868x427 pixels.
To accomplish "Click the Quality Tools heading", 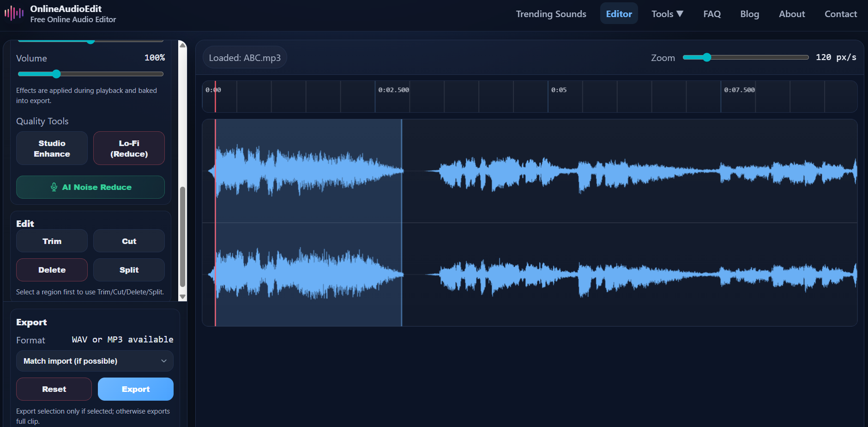I will (x=42, y=121).
